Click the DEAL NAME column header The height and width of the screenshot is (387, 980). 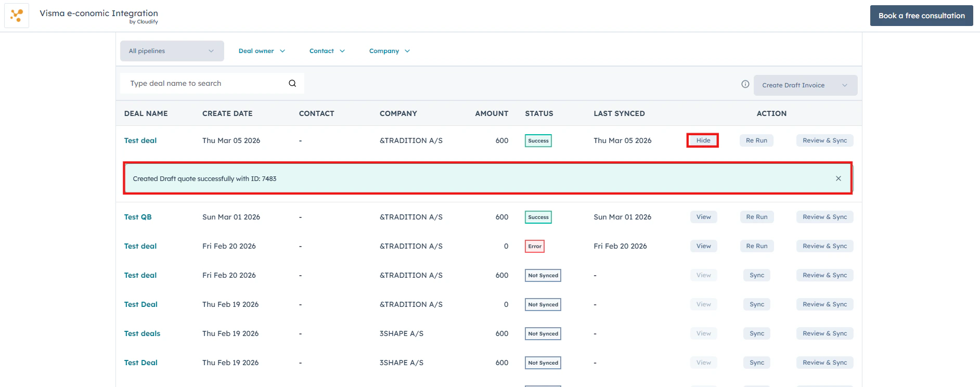(146, 113)
